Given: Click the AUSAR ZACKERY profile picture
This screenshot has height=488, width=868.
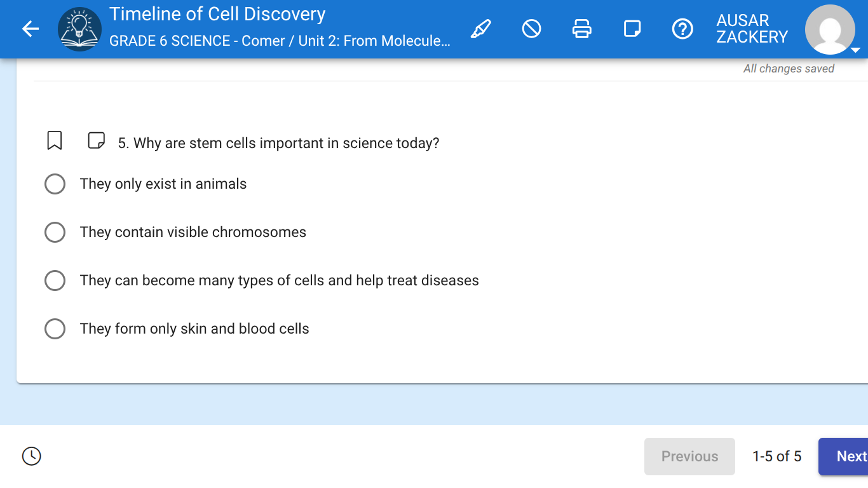Looking at the screenshot, I should pos(830,29).
